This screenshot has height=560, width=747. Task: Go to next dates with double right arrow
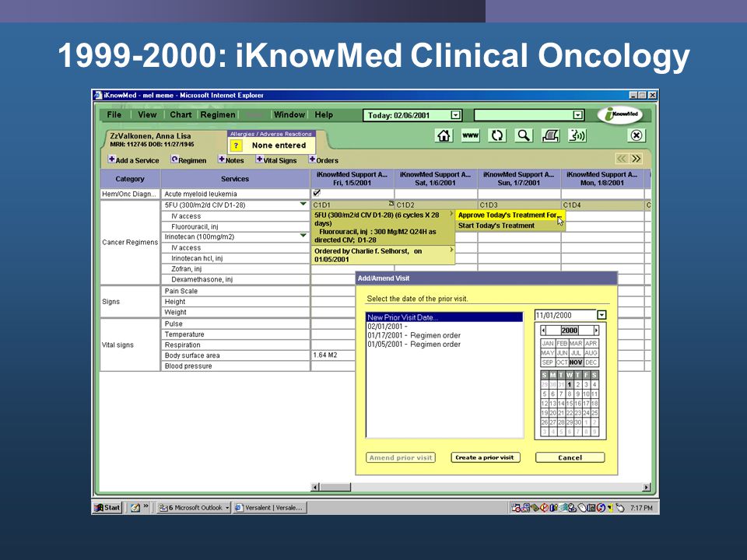click(636, 159)
